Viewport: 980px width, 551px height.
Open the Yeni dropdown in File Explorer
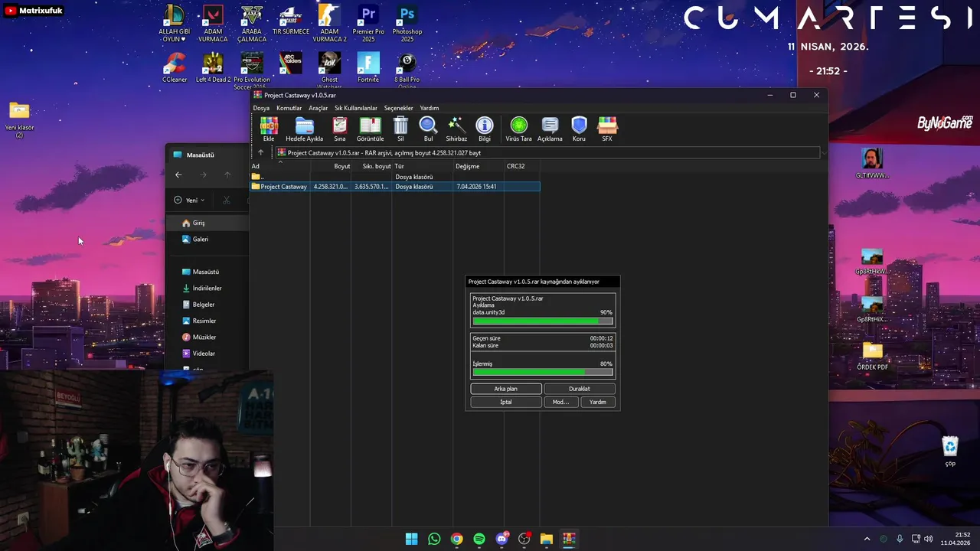pos(189,201)
